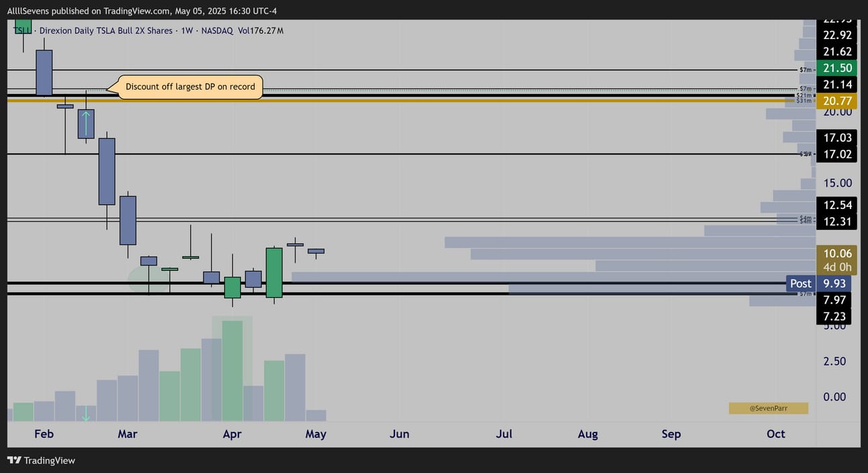Click the May label on time axis
Viewport: 868px width, 473px height.
[316, 434]
